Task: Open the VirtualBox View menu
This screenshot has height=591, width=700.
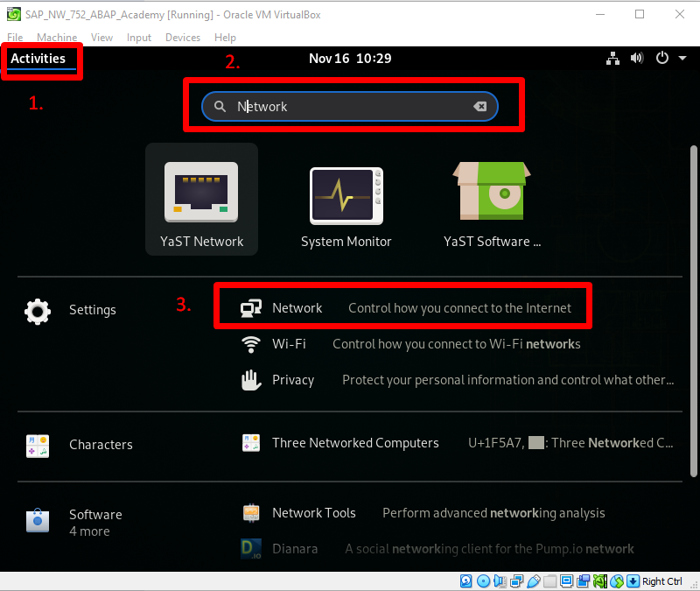Action: [101, 38]
